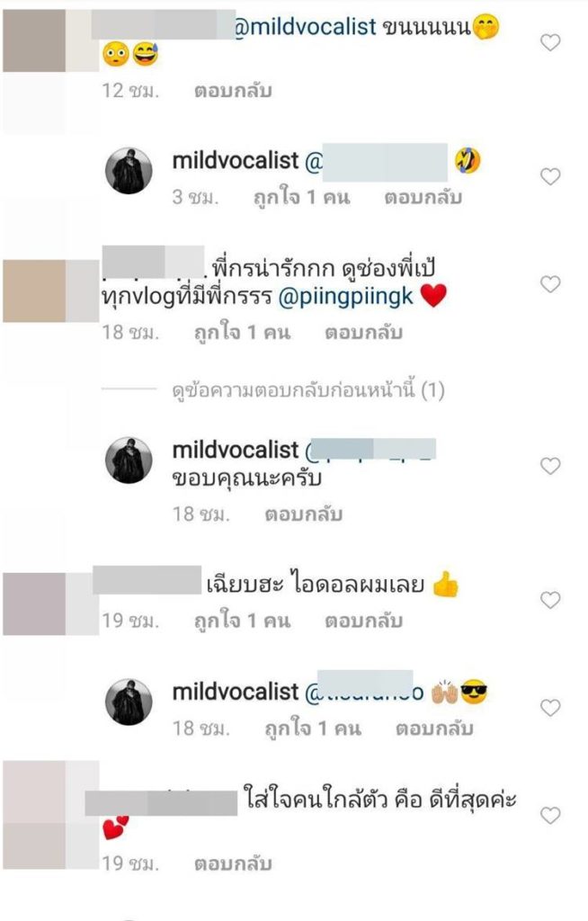Heart the ใส่ใจคนใกล้ตัว comment
The width and height of the screenshot is (588, 921).
click(x=550, y=815)
